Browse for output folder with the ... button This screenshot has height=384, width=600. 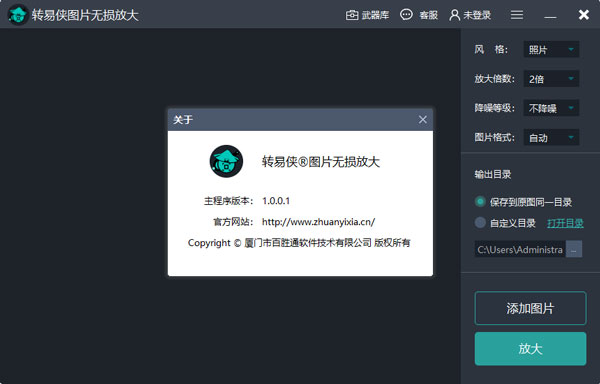[574, 249]
